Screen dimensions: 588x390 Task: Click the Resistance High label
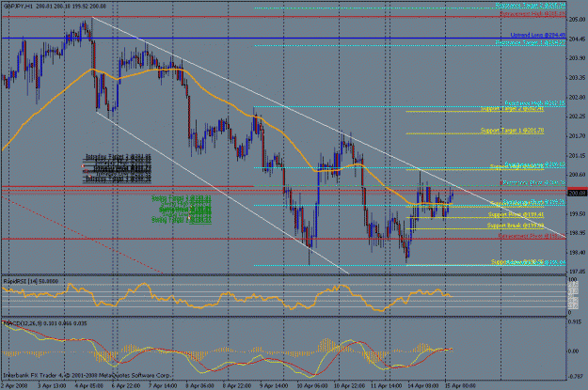tap(534, 103)
